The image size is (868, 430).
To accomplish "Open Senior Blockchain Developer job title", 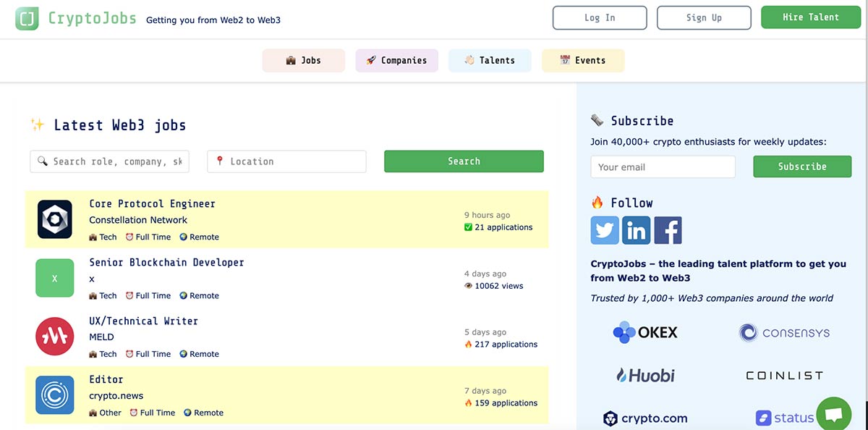I will tap(166, 263).
